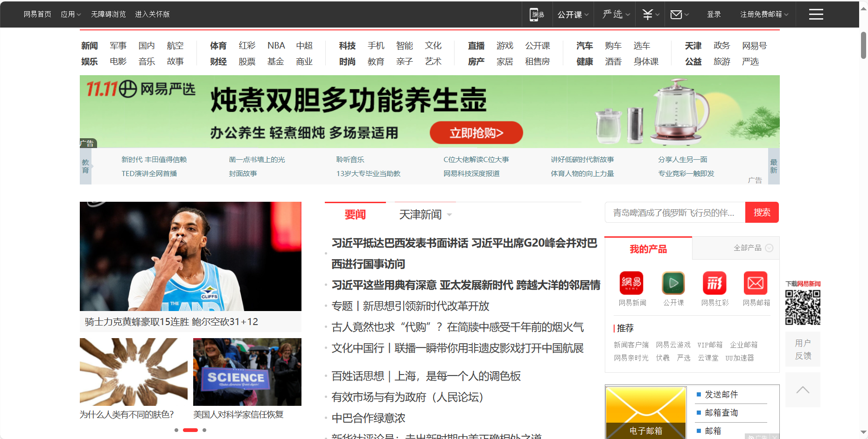The height and width of the screenshot is (439, 868).
Task: Click the red 搜索 button
Action: coord(762,212)
